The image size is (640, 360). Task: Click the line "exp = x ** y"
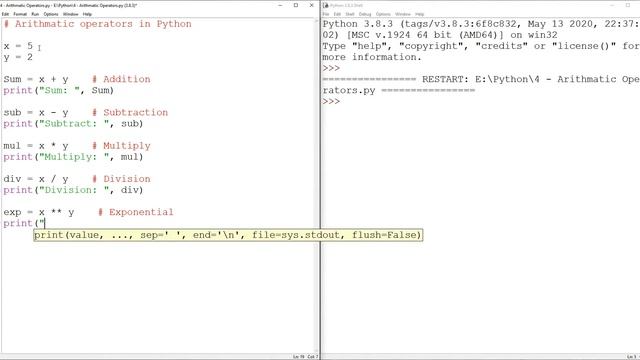[x=39, y=212]
